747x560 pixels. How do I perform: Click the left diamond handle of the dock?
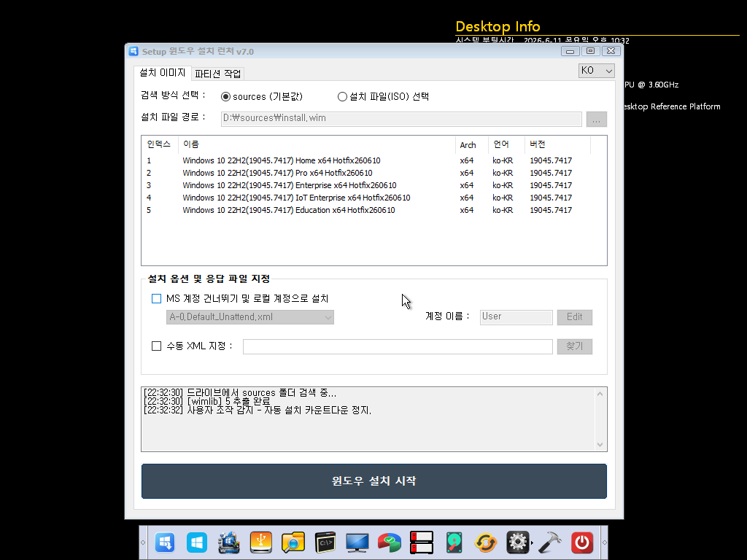(x=142, y=542)
